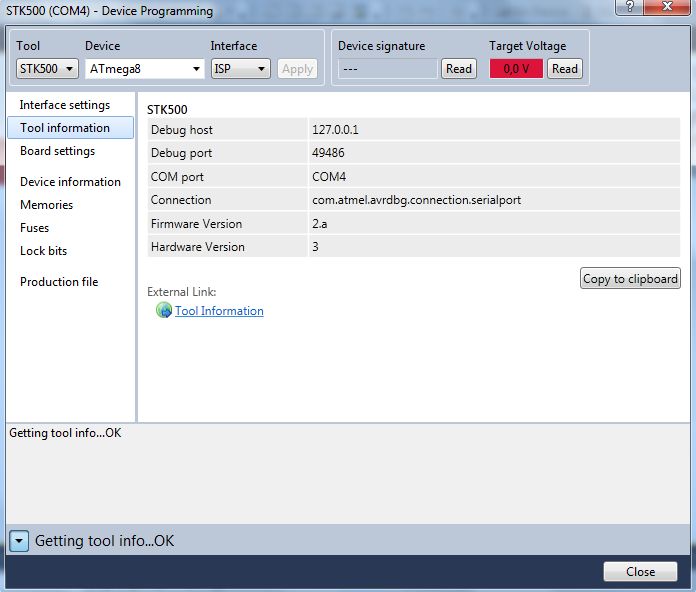Screen dimensions: 696x592
Task: Select Interface settings in the sidebar
Action: (65, 105)
